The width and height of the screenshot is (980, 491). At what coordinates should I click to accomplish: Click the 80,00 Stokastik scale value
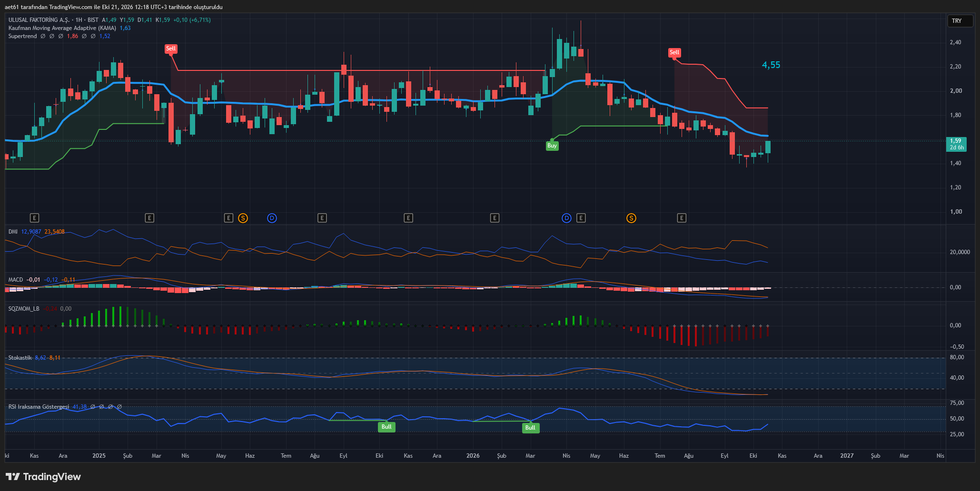click(x=957, y=357)
